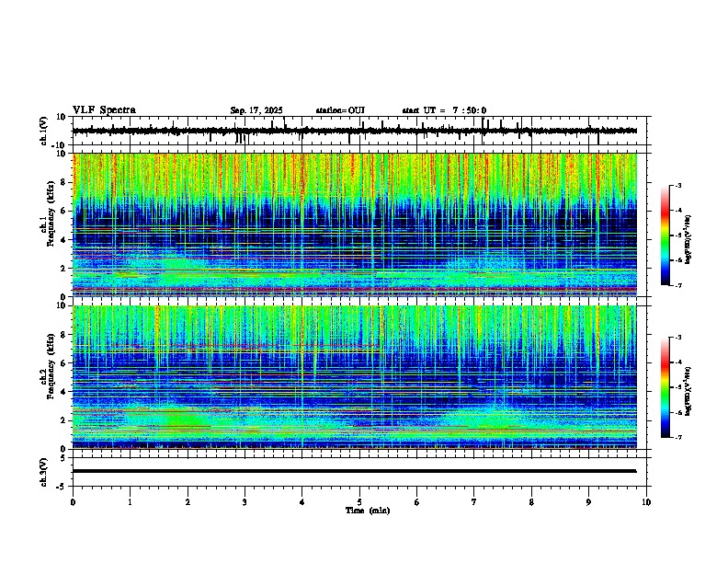This screenshot has height=563, width=728.
Task: Click time-axis tick label "9" at the bottom
Action: pos(588,502)
